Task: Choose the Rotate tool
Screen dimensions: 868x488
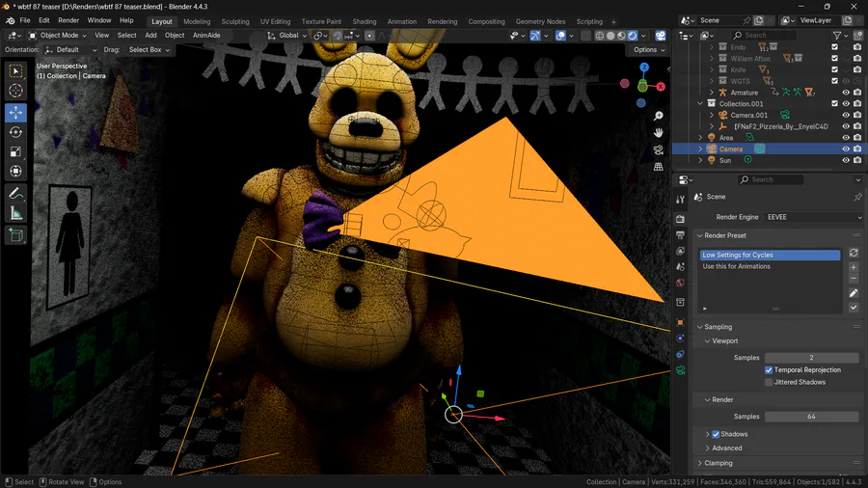Action: click(15, 132)
